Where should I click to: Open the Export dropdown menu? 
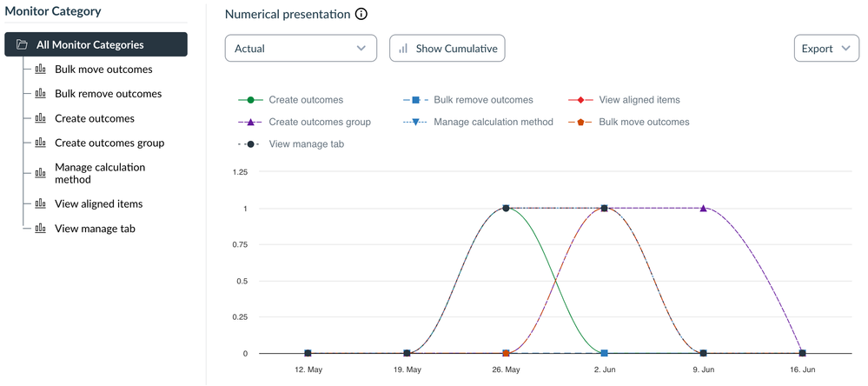825,49
